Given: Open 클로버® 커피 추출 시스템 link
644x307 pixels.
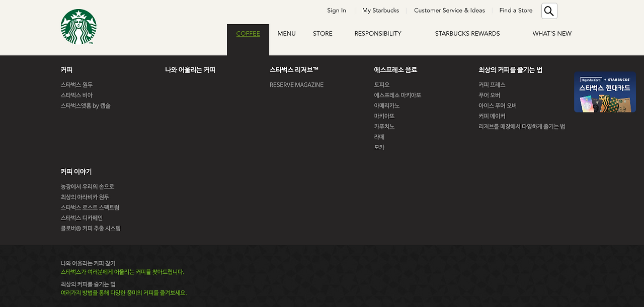Looking at the screenshot, I should click(x=91, y=229).
